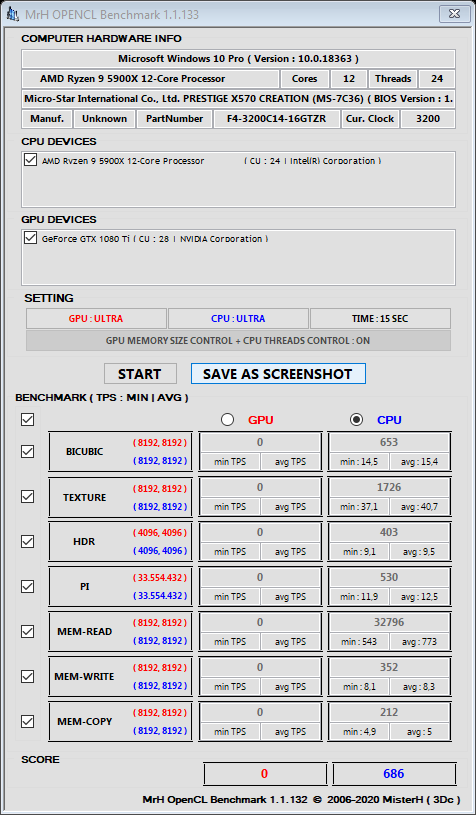Click the HDR benchmark label
This screenshot has width=476, height=815.
(85, 542)
